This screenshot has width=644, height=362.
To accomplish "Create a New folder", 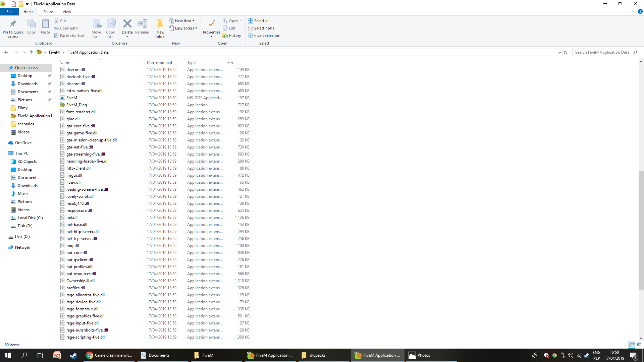I will pyautogui.click(x=160, y=29).
